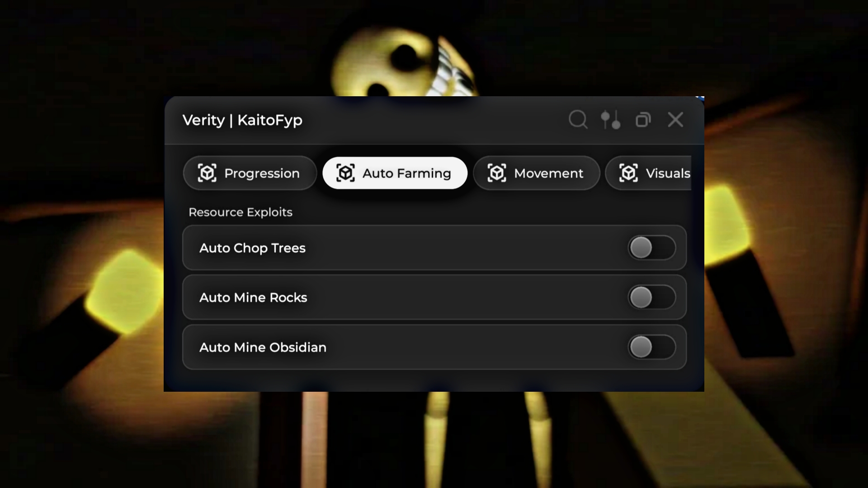The image size is (868, 488).
Task: Close the Verity panel with X
Action: 675,120
